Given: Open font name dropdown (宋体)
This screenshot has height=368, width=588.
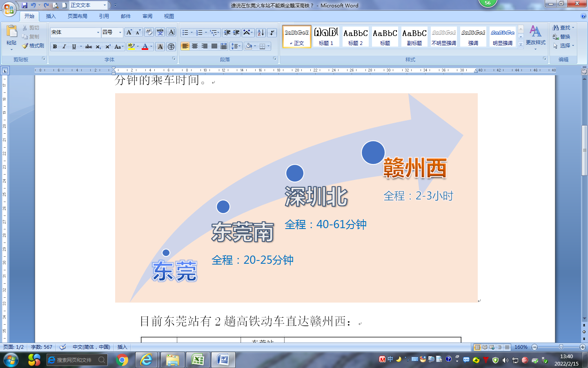Looking at the screenshot, I should click(98, 32).
